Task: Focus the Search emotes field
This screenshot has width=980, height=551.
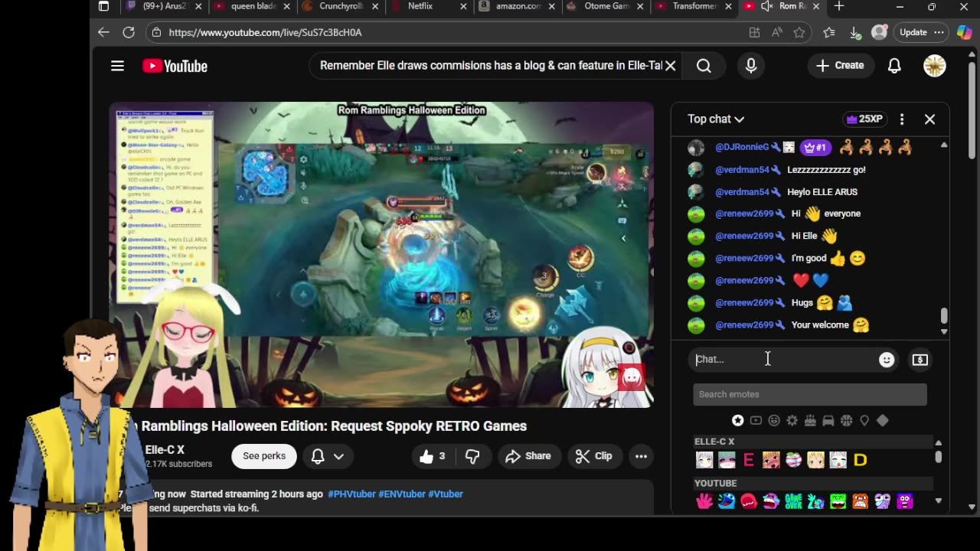Action: pyautogui.click(x=810, y=394)
